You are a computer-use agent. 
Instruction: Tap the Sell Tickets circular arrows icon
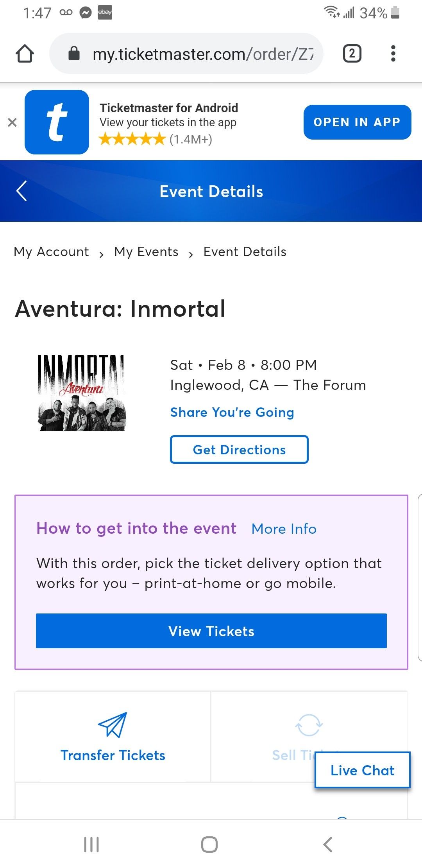pos(309,725)
